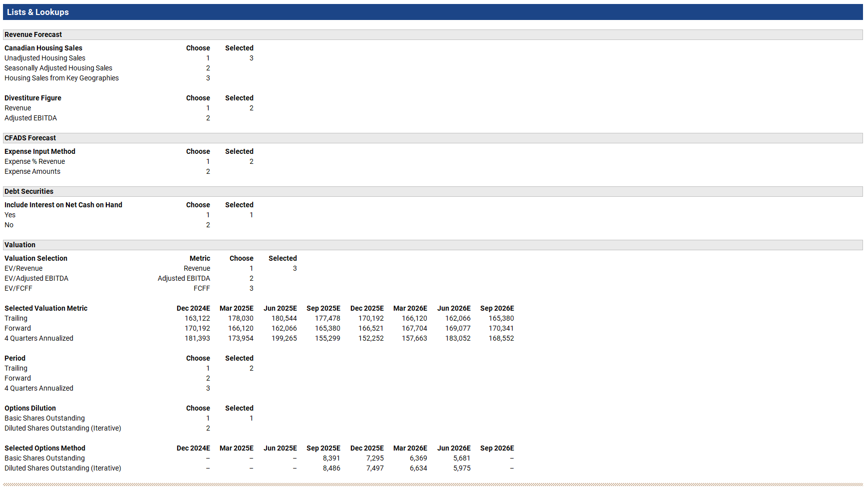
Task: Click the Divestiture Figure heading
Action: pos(33,98)
